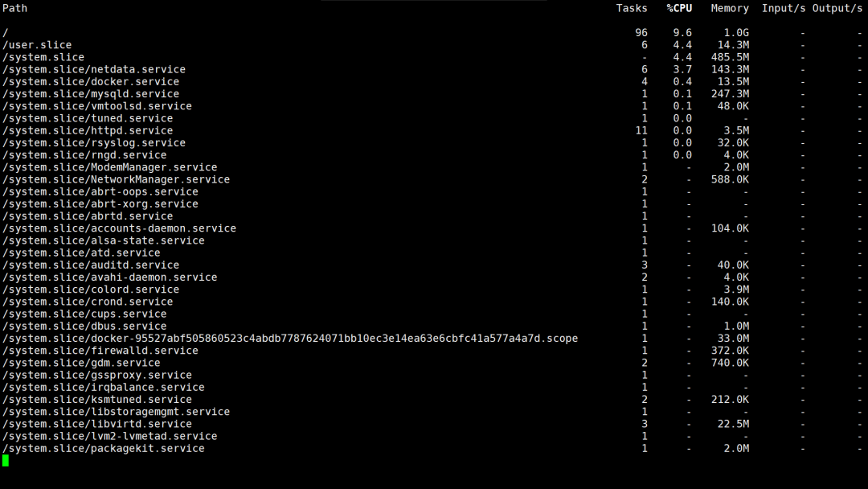Image resolution: width=868 pixels, height=489 pixels.
Task: Click the docker.service path entry
Action: 91,81
